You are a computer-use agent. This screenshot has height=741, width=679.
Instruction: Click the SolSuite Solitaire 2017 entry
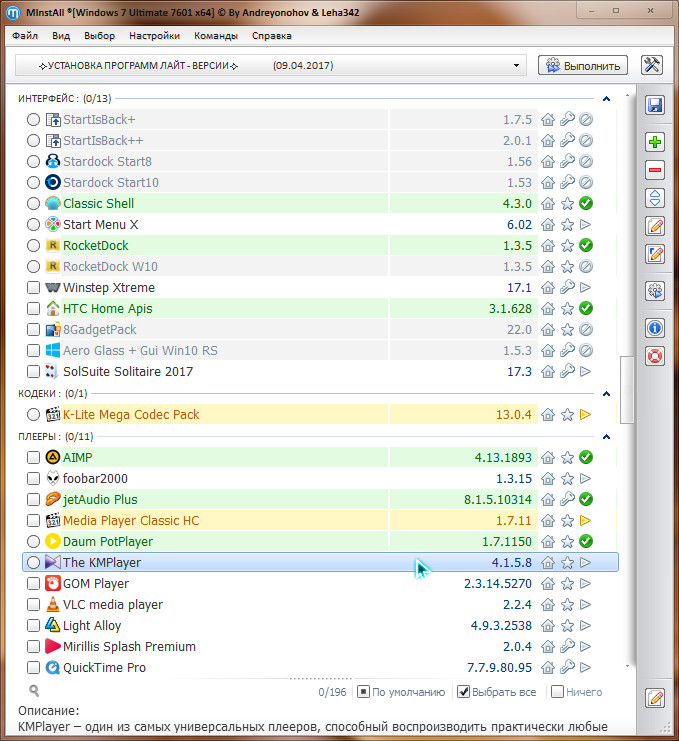(128, 371)
